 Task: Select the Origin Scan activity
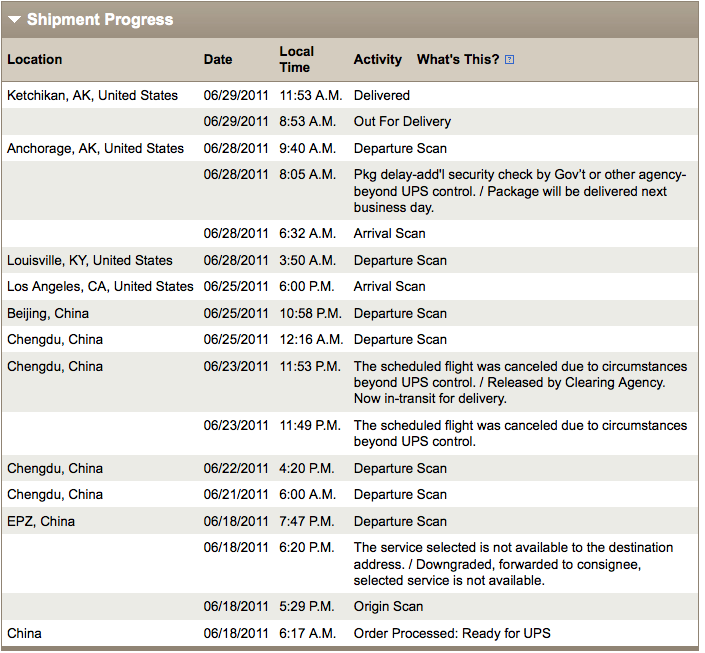[388, 607]
